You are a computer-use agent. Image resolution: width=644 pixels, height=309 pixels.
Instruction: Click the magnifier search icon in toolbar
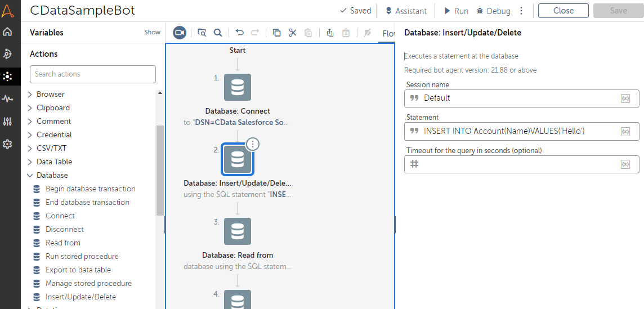click(218, 33)
